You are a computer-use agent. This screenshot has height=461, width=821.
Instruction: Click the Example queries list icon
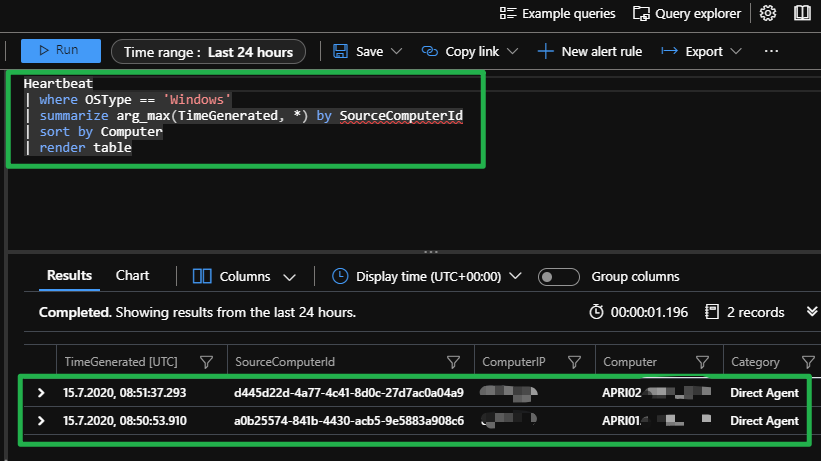[508, 14]
